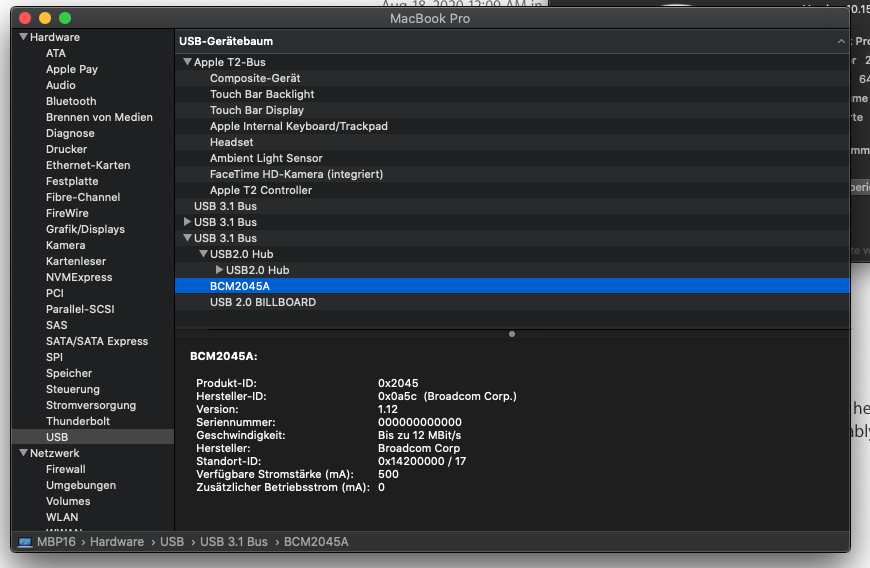Image resolution: width=870 pixels, height=568 pixels.
Task: Expand the nested USB2.0 Hub node
Action: 219,270
